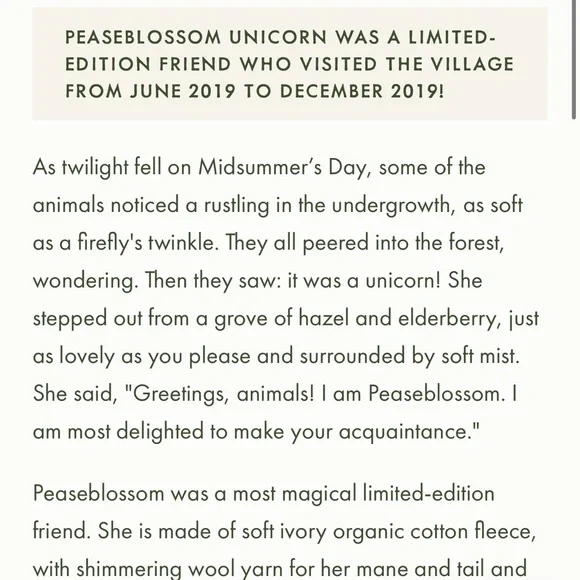Image resolution: width=580 pixels, height=580 pixels.
Task: Click 'JUNE 2019' in the banner heading
Action: tap(182, 91)
